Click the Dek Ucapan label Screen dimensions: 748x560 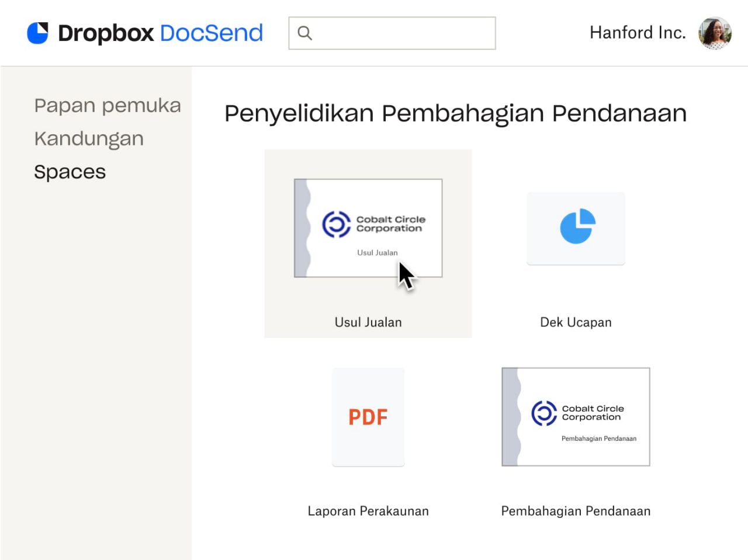pyautogui.click(x=576, y=322)
